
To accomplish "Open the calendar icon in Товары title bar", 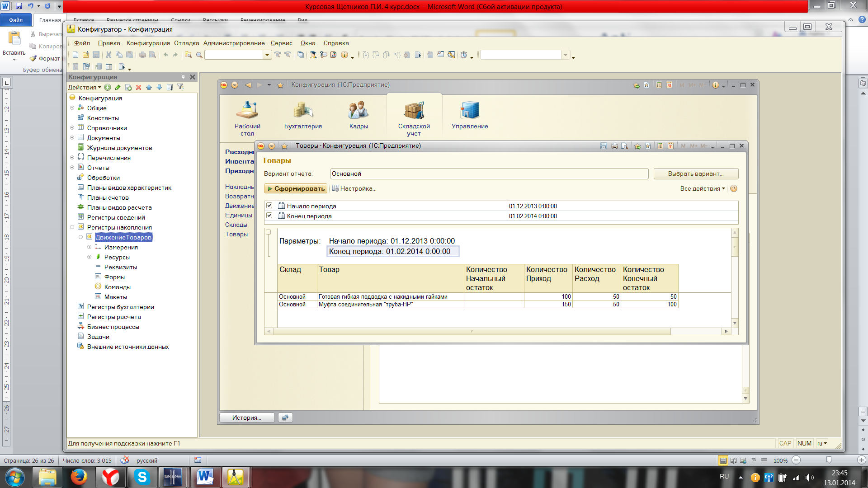I will coord(671,146).
